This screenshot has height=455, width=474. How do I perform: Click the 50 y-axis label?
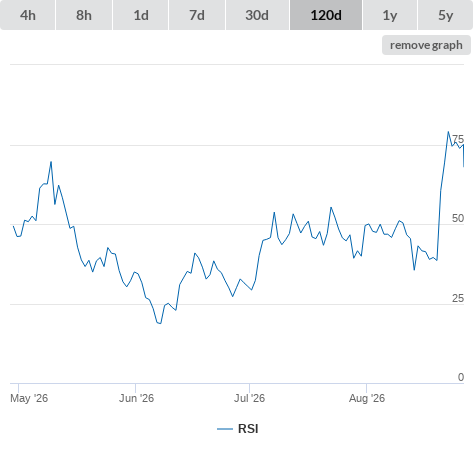coord(458,218)
